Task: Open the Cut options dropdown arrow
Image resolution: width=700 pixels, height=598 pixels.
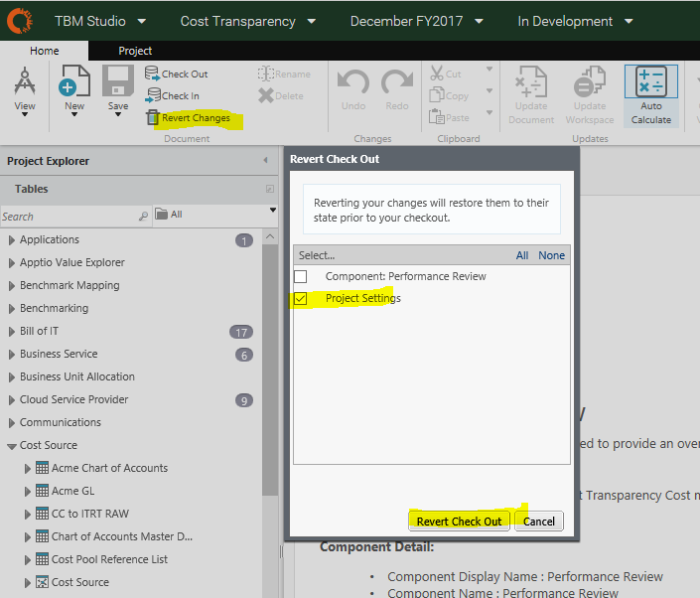Action: pyautogui.click(x=490, y=70)
